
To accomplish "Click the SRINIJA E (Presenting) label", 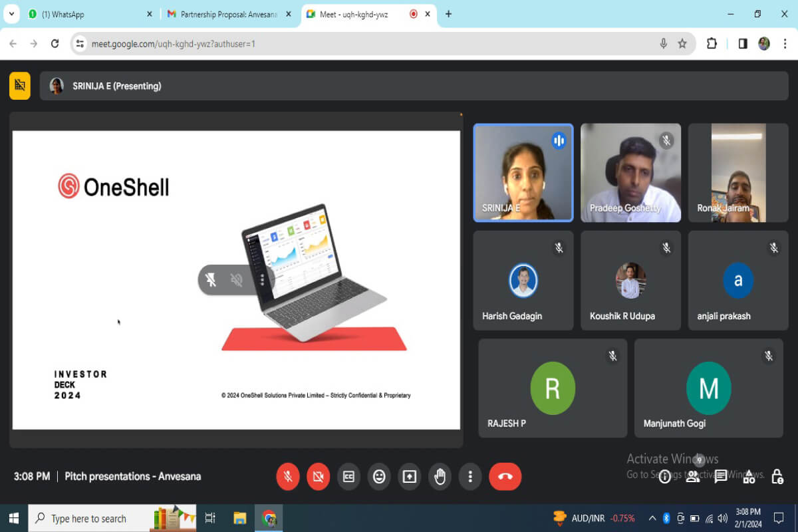I will 117,86.
